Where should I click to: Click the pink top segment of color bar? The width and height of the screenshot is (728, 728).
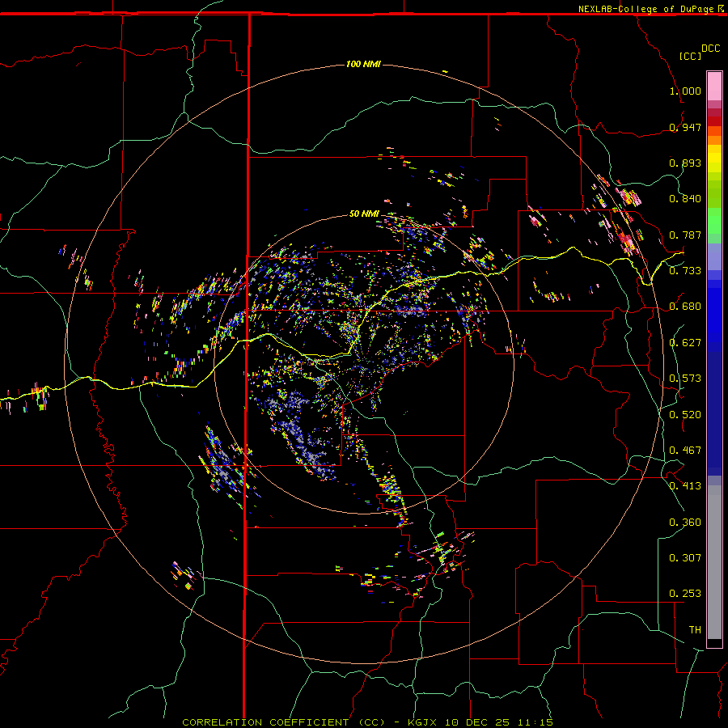click(714, 87)
